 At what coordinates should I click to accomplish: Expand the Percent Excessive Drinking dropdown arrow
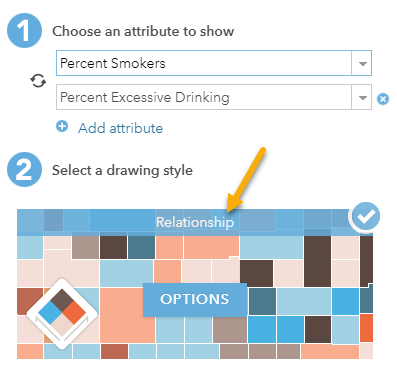point(362,97)
